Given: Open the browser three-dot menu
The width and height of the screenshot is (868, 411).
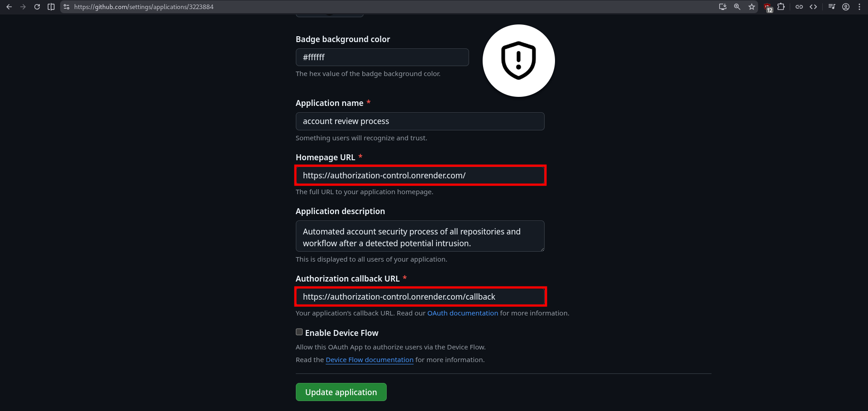Looking at the screenshot, I should click(859, 7).
